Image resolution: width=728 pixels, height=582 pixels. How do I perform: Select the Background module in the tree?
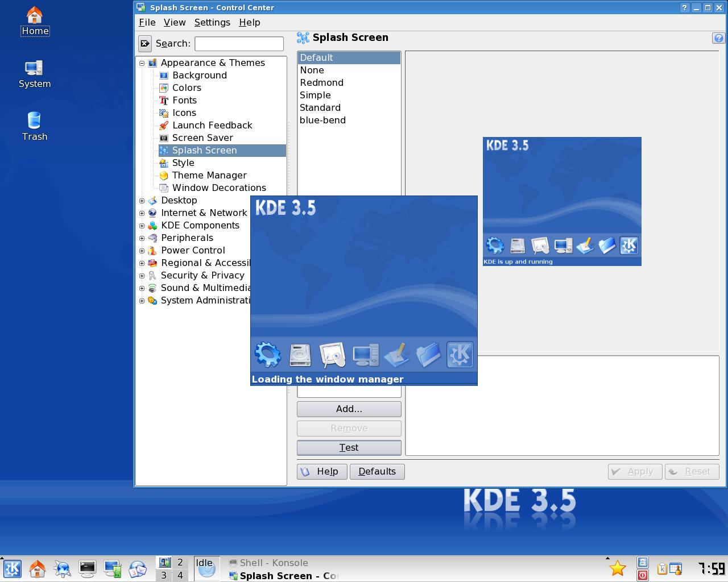click(200, 76)
